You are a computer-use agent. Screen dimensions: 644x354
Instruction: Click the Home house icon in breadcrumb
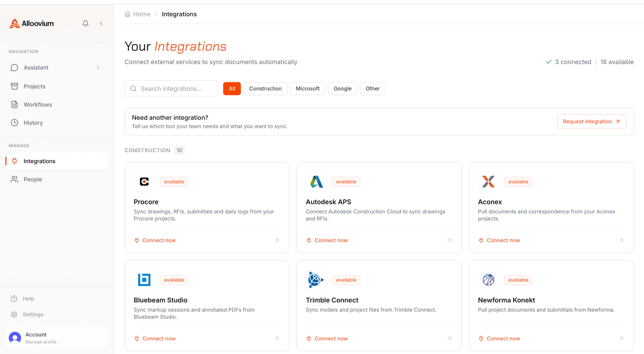pyautogui.click(x=127, y=14)
